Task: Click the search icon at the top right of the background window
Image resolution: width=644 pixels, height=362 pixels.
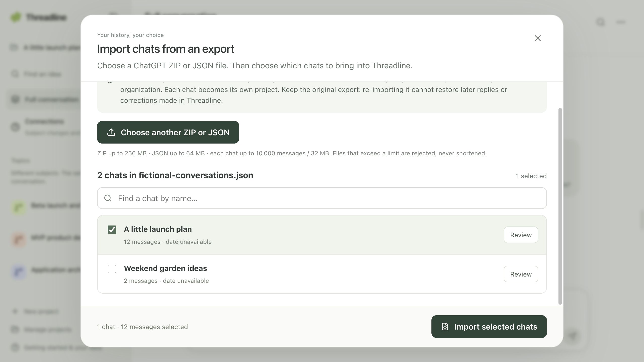Action: (x=600, y=22)
